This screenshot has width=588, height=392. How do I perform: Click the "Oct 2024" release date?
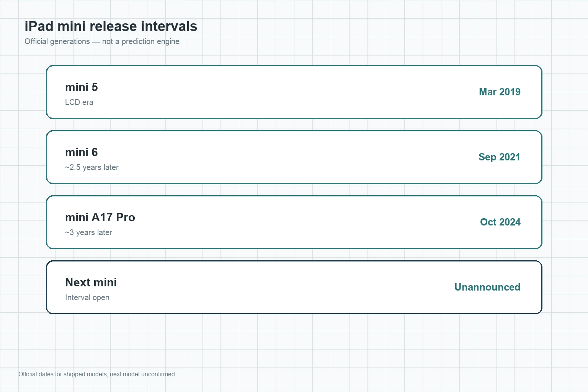(x=500, y=222)
